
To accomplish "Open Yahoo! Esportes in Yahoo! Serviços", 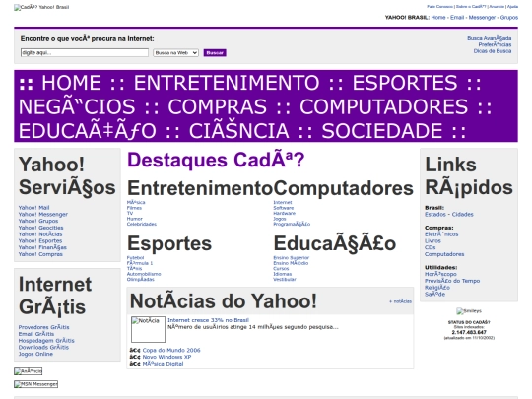I will click(40, 241).
